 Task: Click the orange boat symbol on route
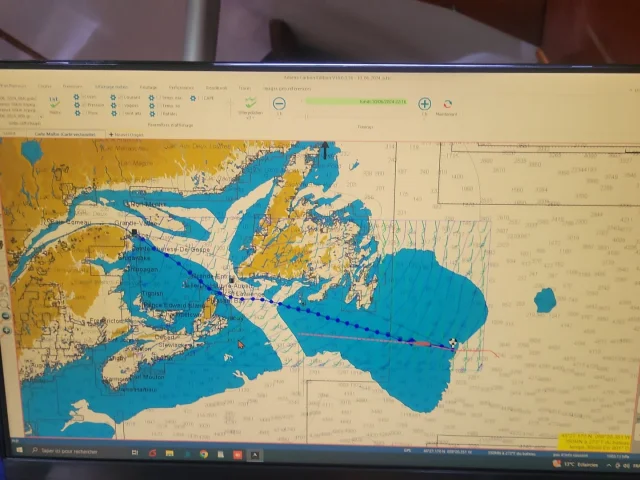(x=421, y=344)
